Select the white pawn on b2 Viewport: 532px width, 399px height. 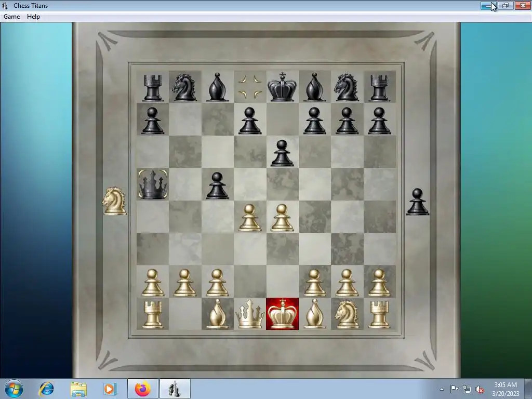(x=185, y=283)
